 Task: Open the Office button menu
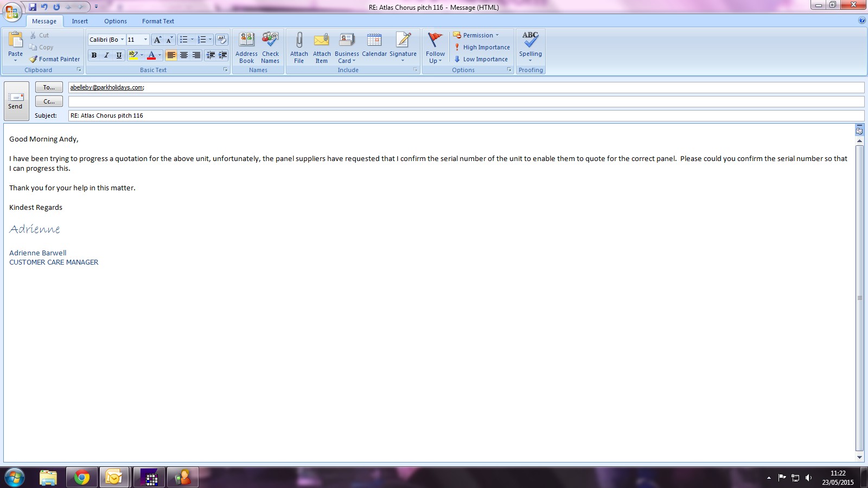coord(12,11)
